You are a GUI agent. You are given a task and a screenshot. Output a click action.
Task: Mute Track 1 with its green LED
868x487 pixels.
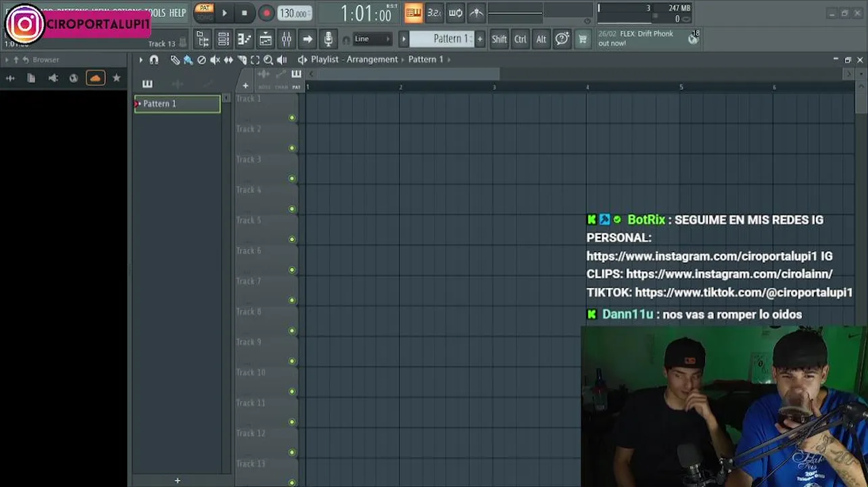(292, 118)
